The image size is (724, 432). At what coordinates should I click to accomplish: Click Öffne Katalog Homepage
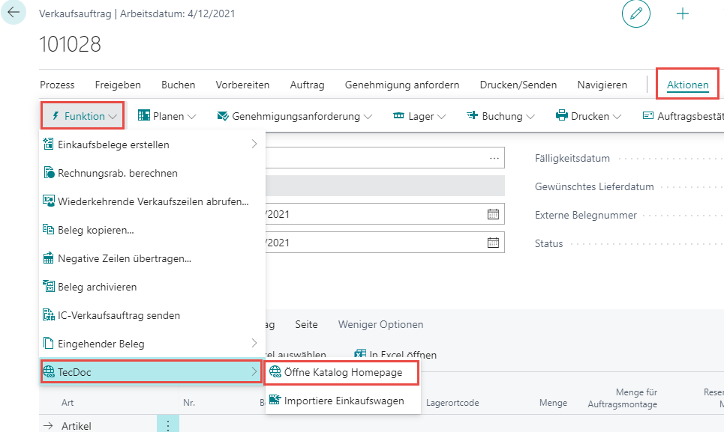point(342,372)
